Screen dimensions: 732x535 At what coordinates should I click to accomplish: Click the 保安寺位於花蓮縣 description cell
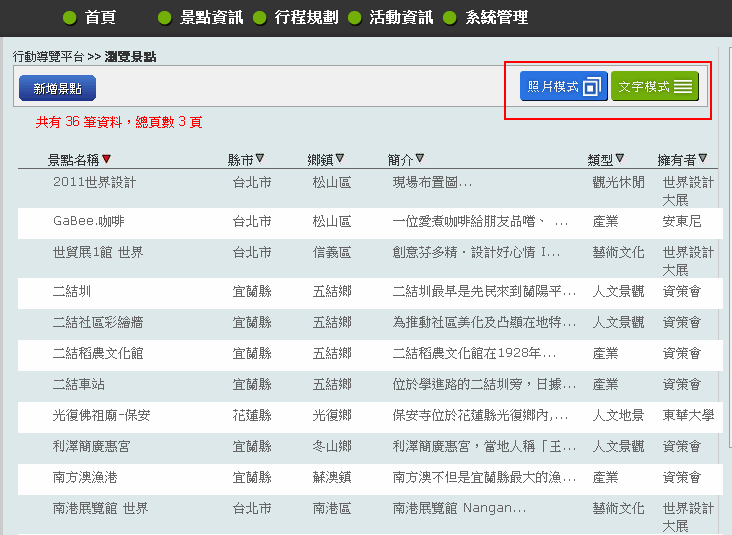[480, 415]
